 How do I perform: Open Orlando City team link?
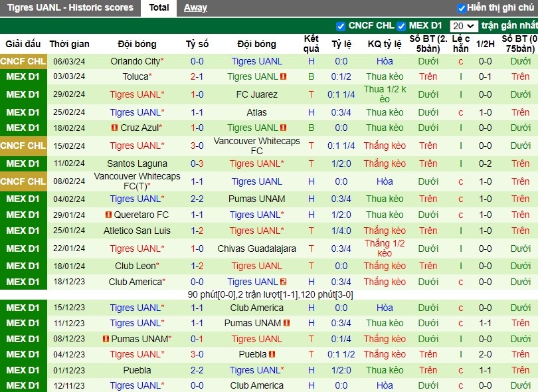[x=135, y=61]
